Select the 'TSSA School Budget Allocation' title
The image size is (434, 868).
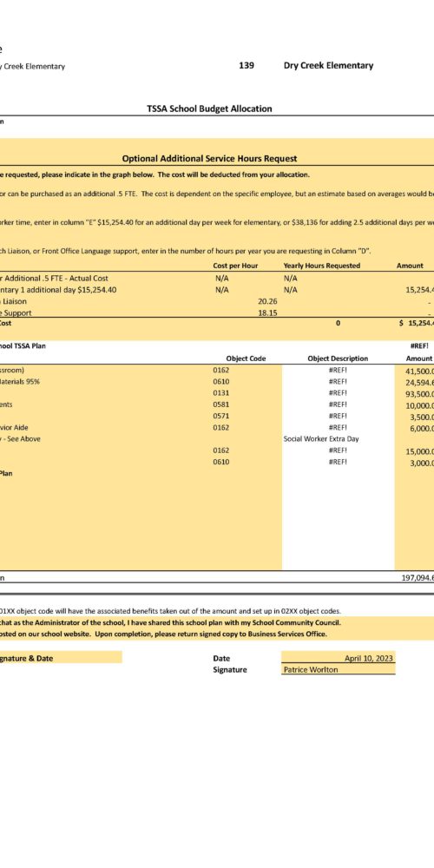click(x=209, y=108)
